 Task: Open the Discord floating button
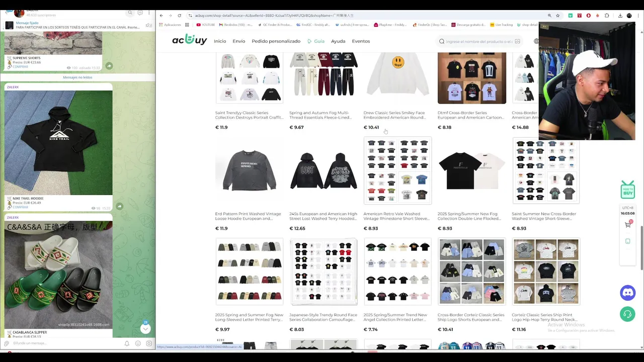point(627,293)
